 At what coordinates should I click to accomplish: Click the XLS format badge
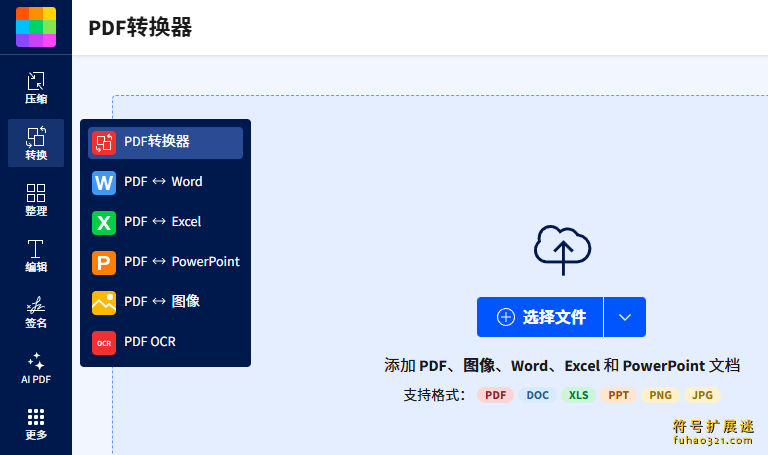[x=578, y=395]
